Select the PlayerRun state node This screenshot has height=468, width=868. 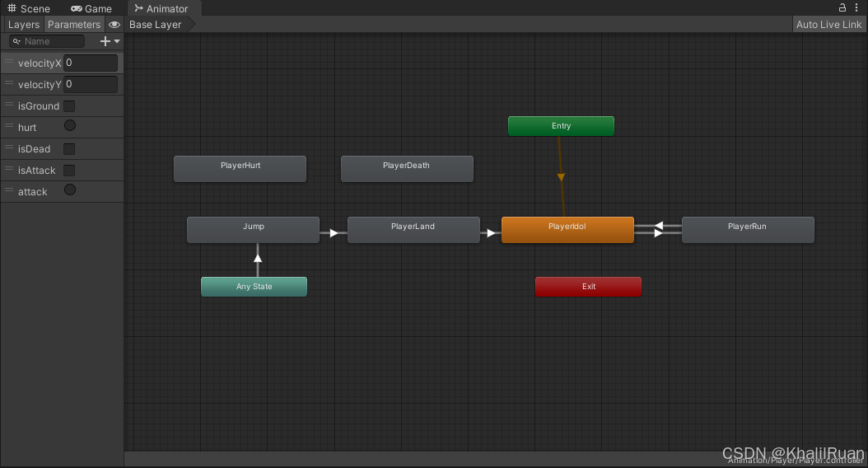[748, 229]
